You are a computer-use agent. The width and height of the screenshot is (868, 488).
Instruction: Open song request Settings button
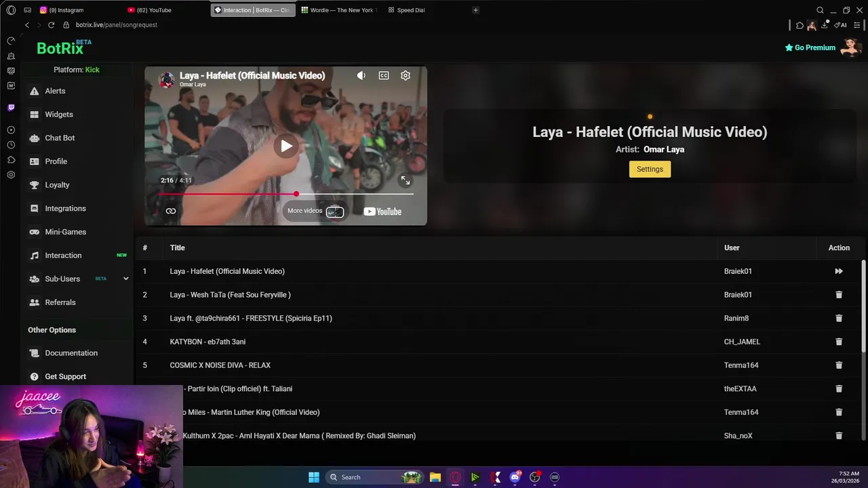click(650, 169)
